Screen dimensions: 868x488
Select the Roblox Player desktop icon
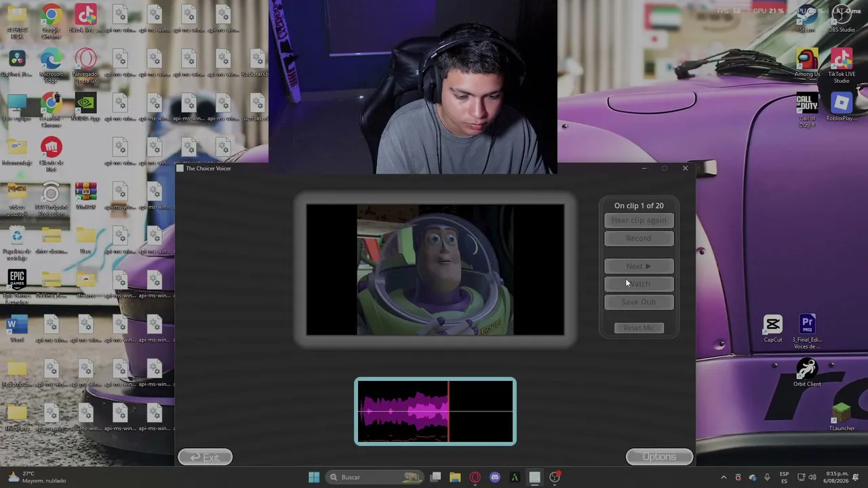842,108
